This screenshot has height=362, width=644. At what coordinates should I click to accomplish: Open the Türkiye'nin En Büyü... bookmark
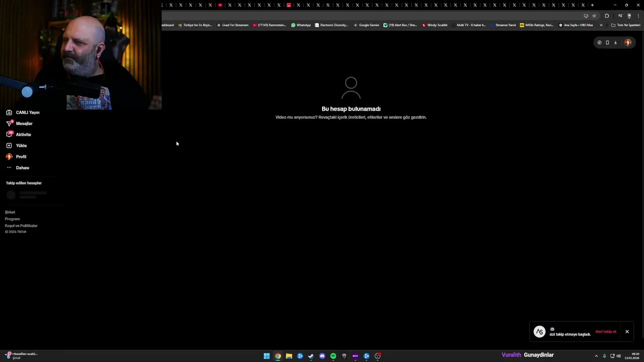click(x=195, y=25)
